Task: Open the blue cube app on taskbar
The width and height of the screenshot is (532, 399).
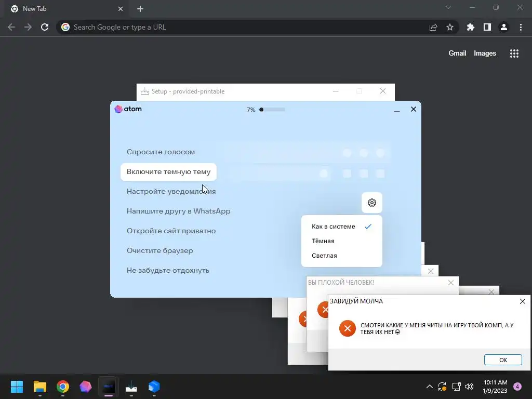Action: click(x=154, y=387)
